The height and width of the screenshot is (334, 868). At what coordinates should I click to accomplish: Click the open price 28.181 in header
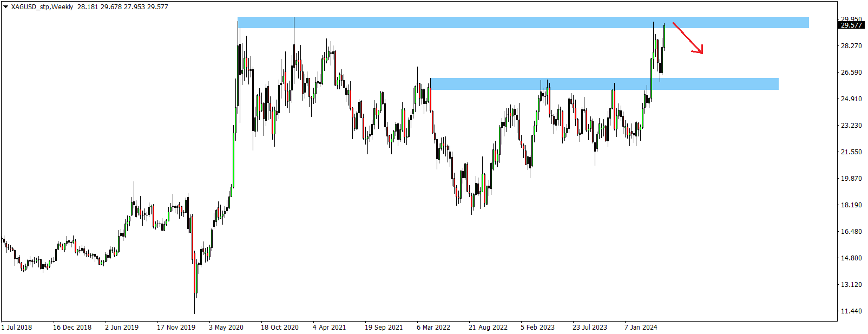pos(88,7)
